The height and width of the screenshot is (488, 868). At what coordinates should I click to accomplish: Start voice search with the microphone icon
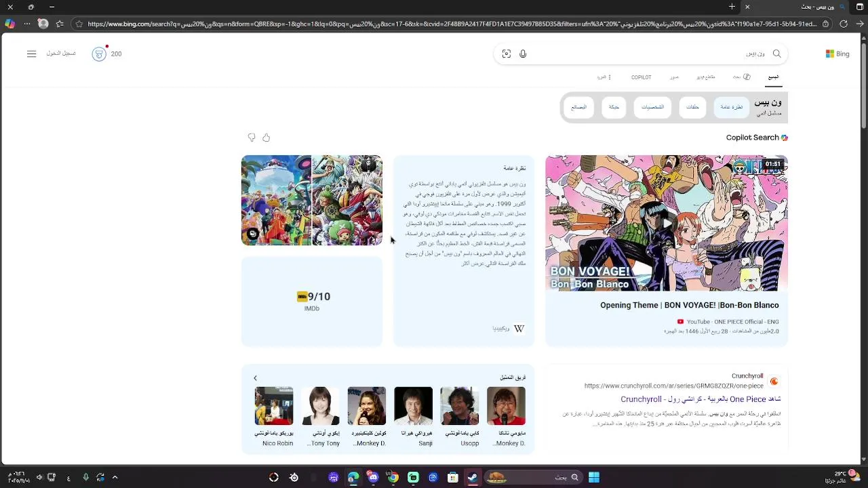[x=523, y=54]
